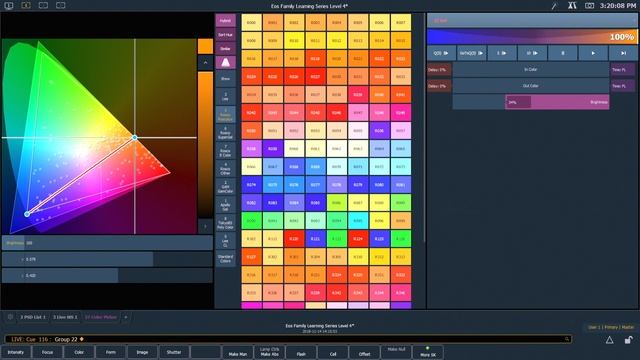Switch to the Color Picker tab
Viewport: 640px width, 360px height.
pos(100,317)
